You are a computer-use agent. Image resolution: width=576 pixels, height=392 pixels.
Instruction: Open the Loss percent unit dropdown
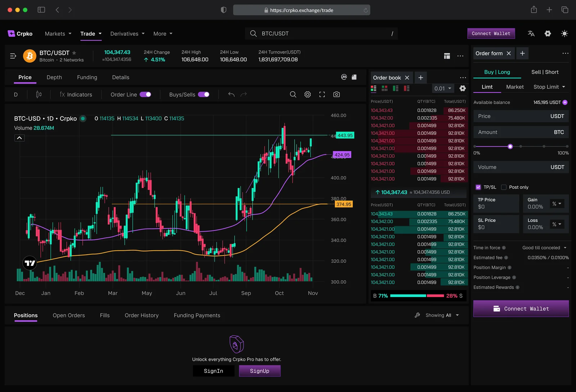click(557, 224)
